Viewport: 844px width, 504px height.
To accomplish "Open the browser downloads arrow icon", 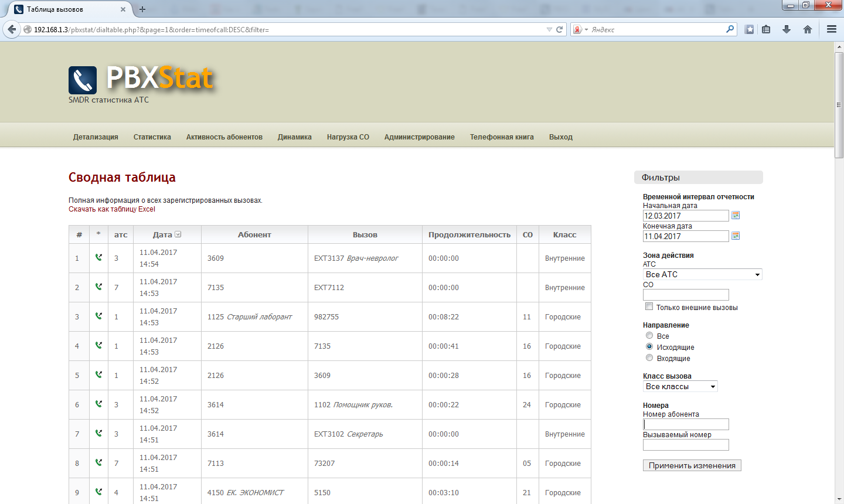I will [787, 29].
